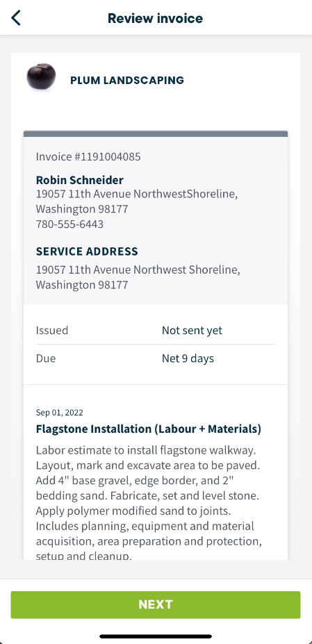The height and width of the screenshot is (644, 312).
Task: Tap the PLUM LANDSCAPING company name
Action: click(x=127, y=80)
